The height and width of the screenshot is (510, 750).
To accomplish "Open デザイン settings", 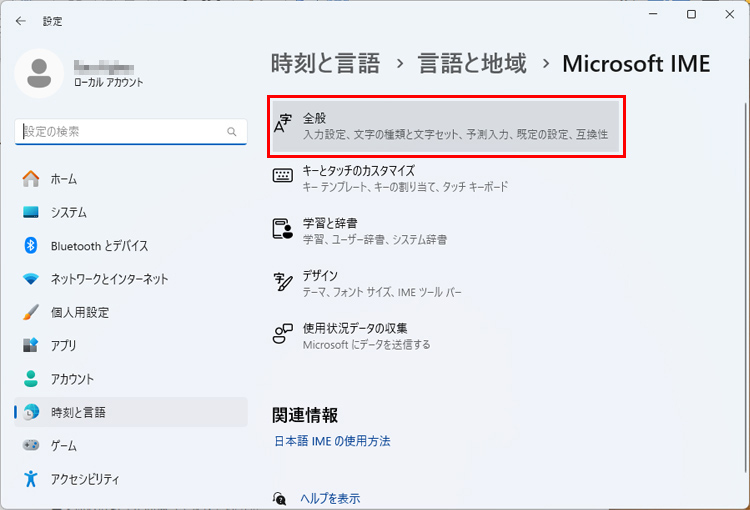I will [446, 284].
